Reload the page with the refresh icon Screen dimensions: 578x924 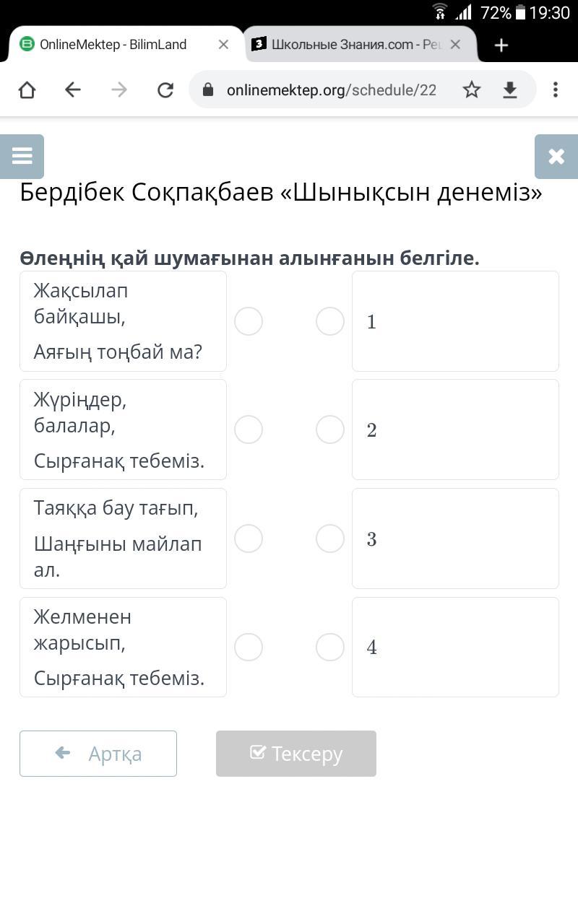165,90
